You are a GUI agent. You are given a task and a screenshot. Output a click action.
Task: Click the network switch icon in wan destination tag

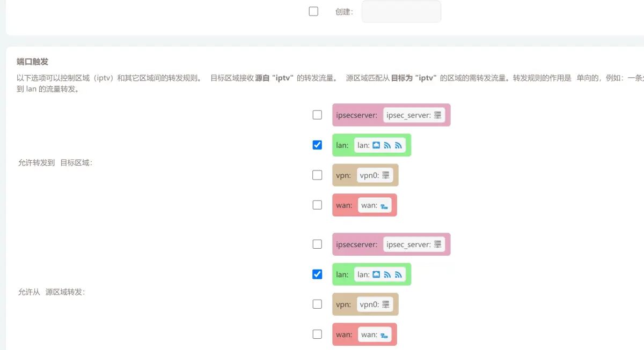pos(384,205)
